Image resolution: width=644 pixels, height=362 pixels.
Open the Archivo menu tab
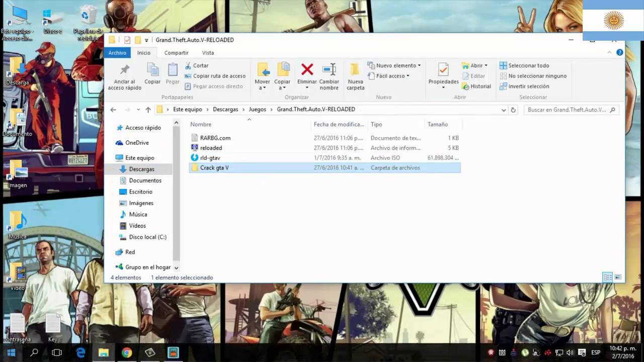[x=117, y=53]
